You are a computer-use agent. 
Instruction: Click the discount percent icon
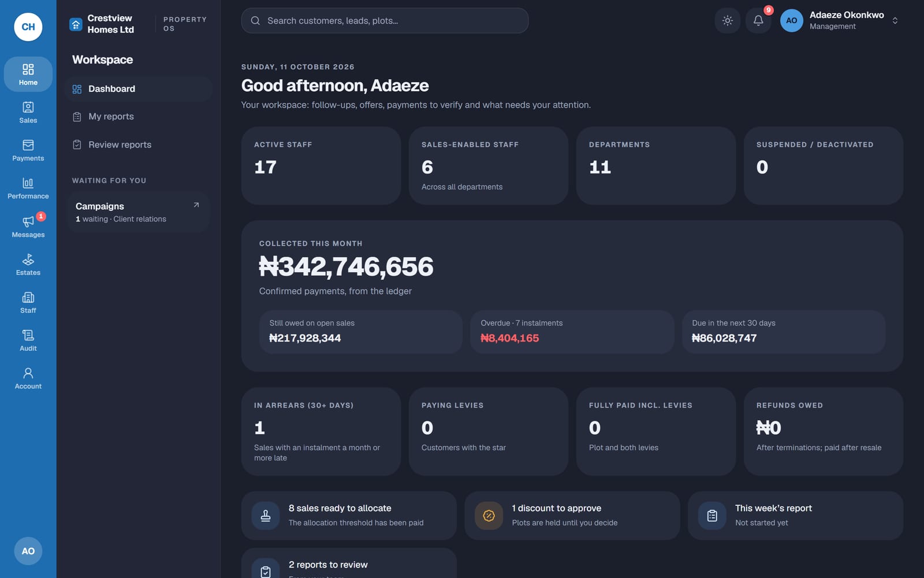pos(489,516)
